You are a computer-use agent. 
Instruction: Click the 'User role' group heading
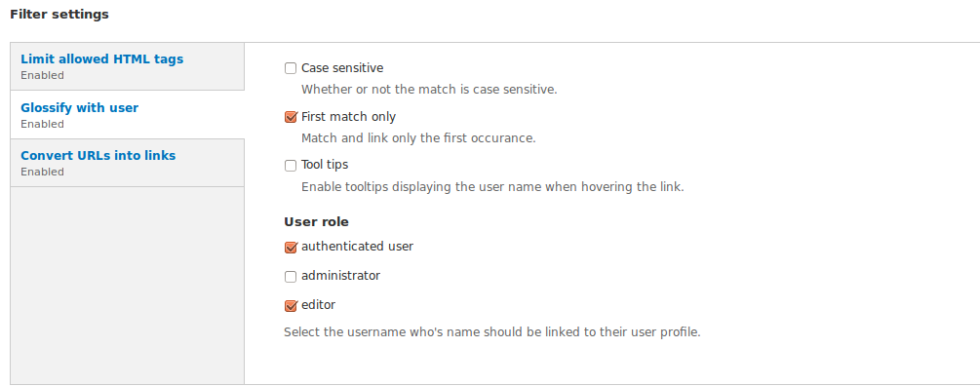(x=316, y=221)
